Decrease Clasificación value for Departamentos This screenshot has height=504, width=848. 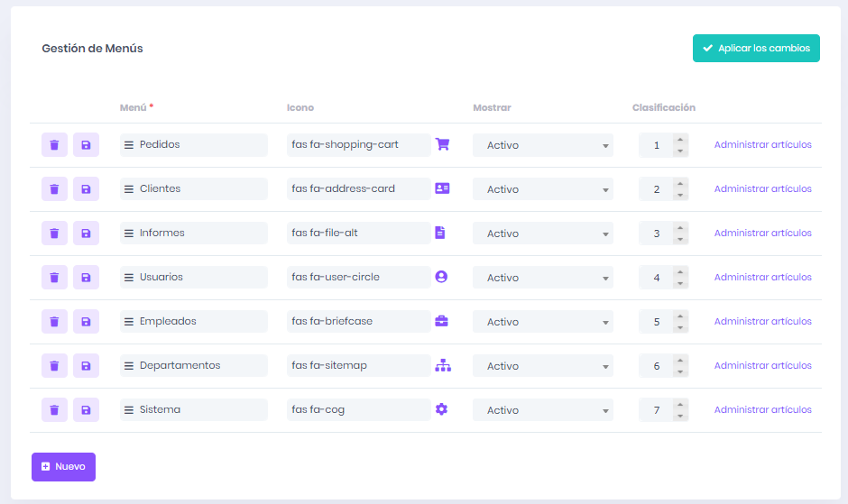point(680,371)
